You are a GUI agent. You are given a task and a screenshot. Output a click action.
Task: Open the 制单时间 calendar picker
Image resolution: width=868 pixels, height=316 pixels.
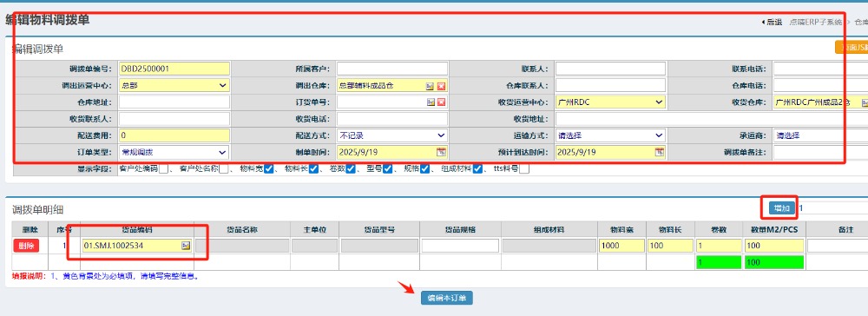(x=441, y=152)
